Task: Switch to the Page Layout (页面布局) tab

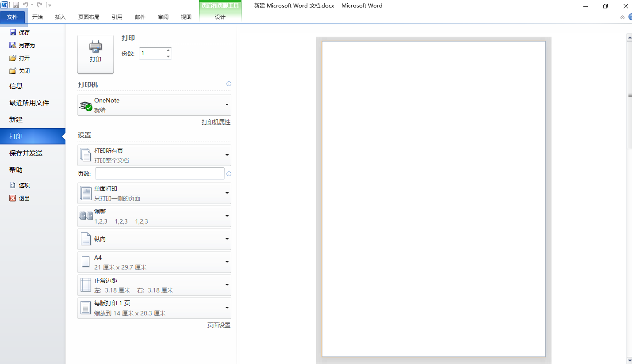Action: pyautogui.click(x=89, y=17)
